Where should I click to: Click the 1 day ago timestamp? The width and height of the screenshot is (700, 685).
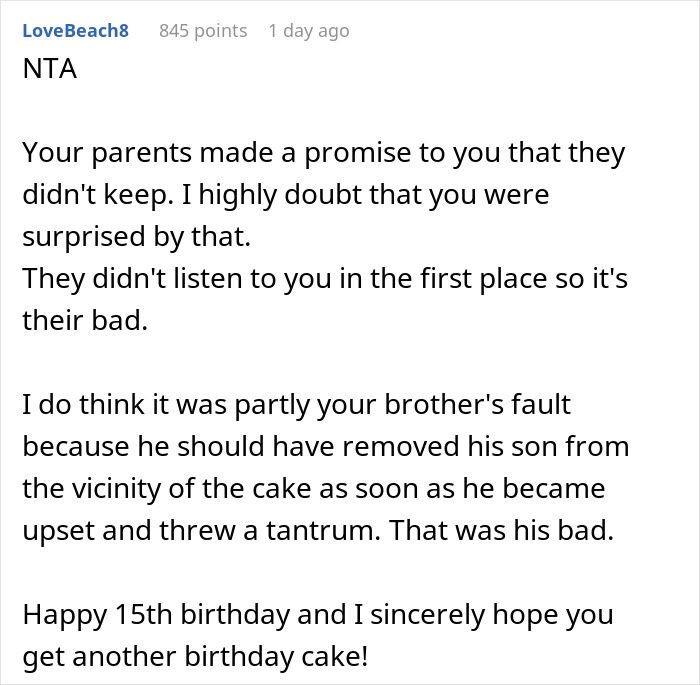coord(309,31)
